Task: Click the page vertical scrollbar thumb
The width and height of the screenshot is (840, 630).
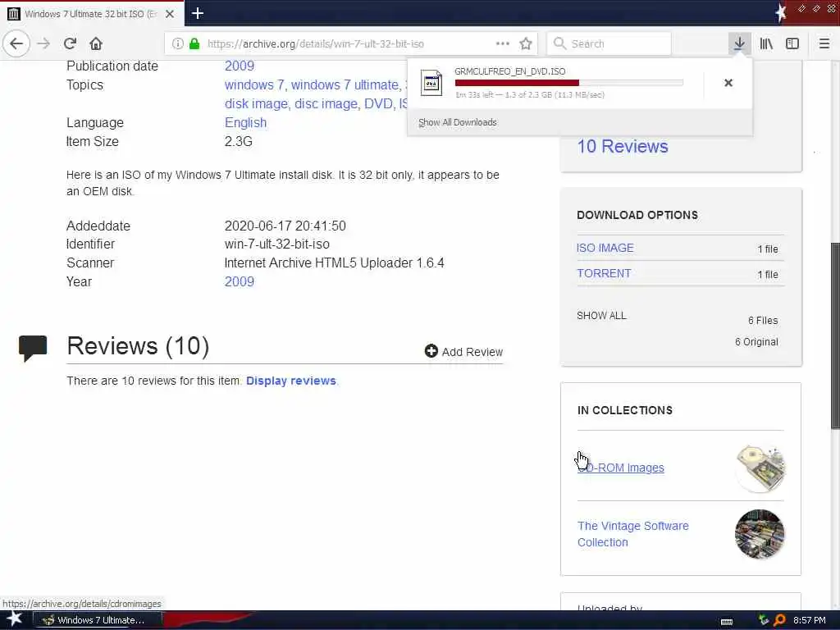Action: 835,336
